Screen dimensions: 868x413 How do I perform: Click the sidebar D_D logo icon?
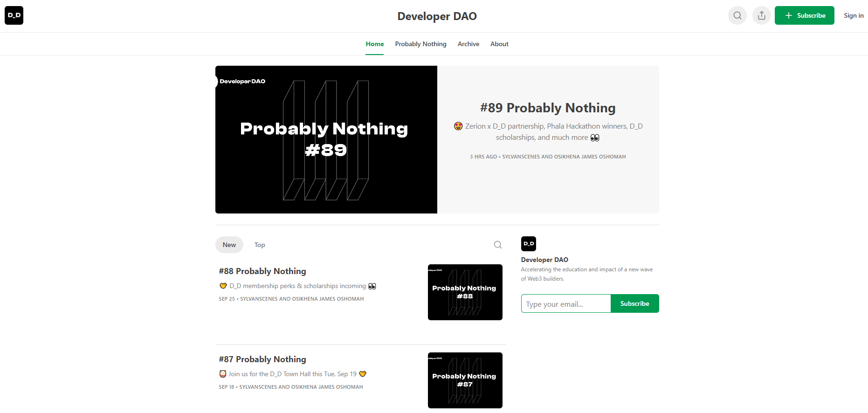[x=529, y=244]
